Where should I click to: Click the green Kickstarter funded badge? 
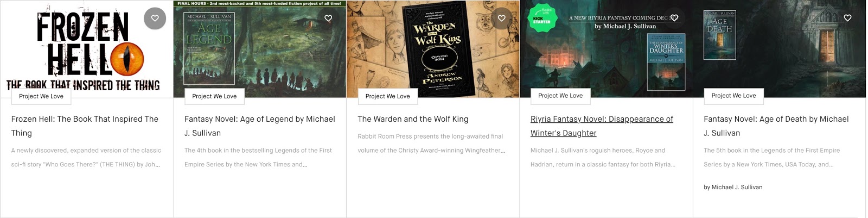point(542,18)
